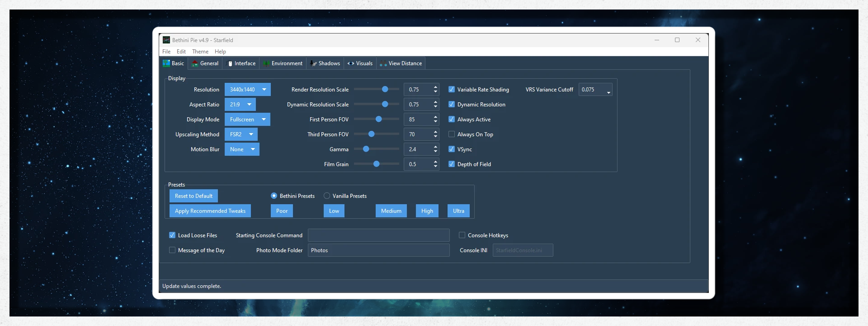
Task: Apply the Medium preset
Action: (391, 211)
